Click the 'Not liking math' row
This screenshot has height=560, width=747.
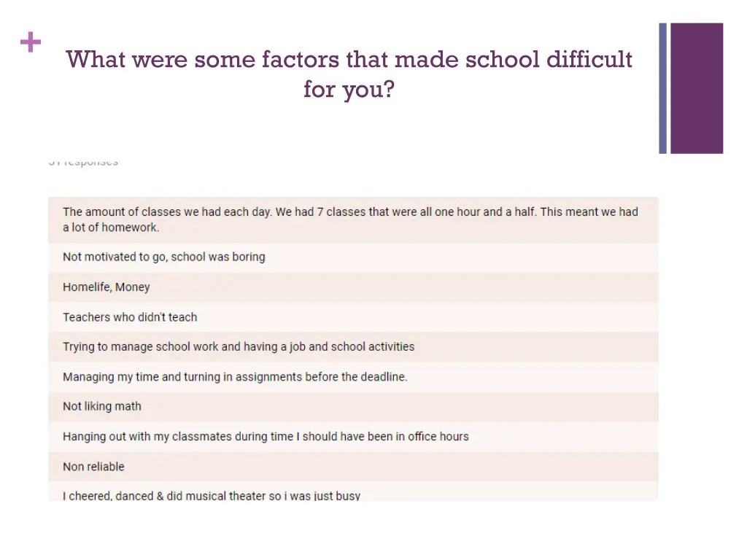point(353,407)
